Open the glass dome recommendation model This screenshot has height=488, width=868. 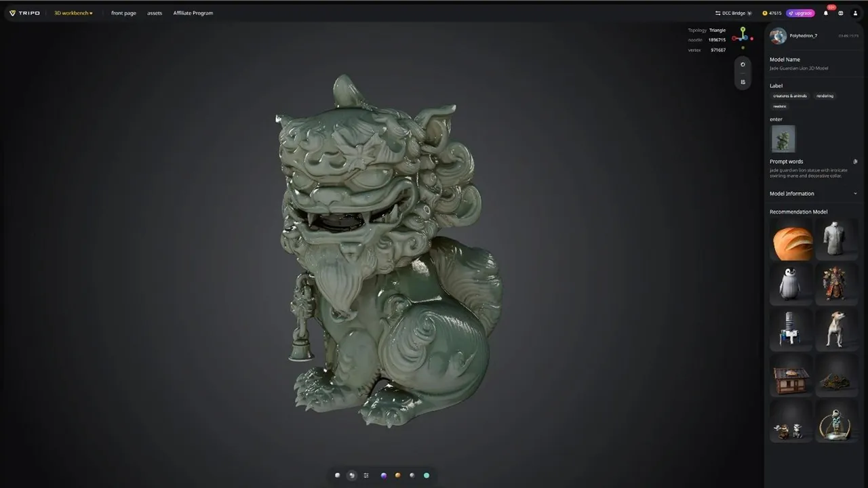pos(836,420)
